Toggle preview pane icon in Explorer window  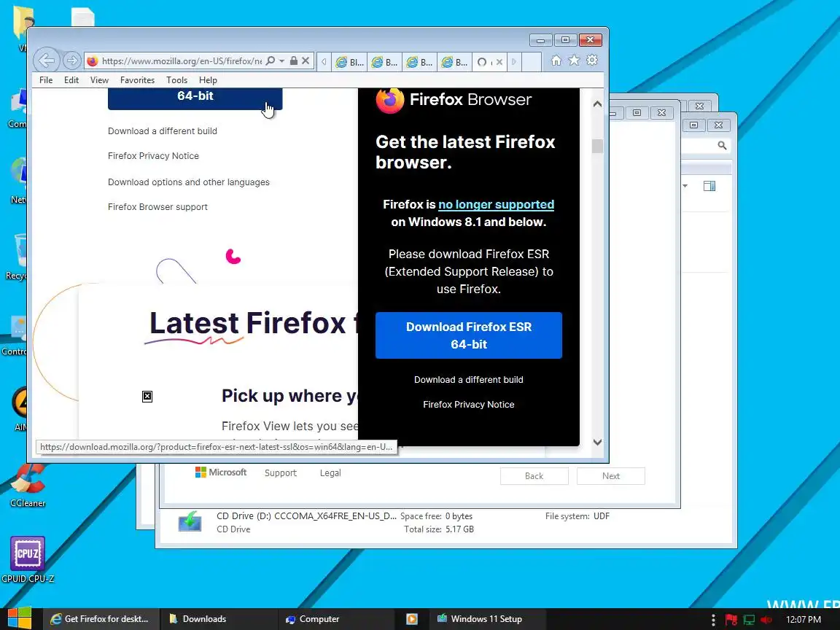pyautogui.click(x=709, y=186)
